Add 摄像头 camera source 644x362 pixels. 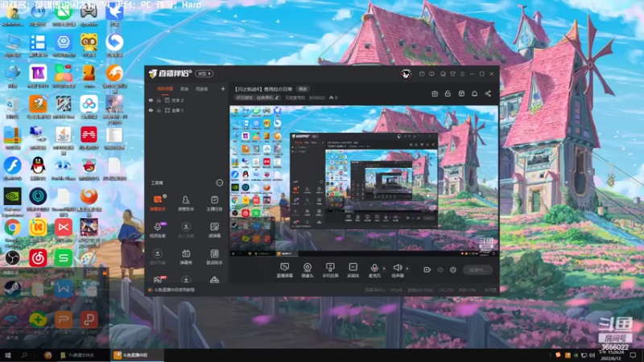coord(308,270)
